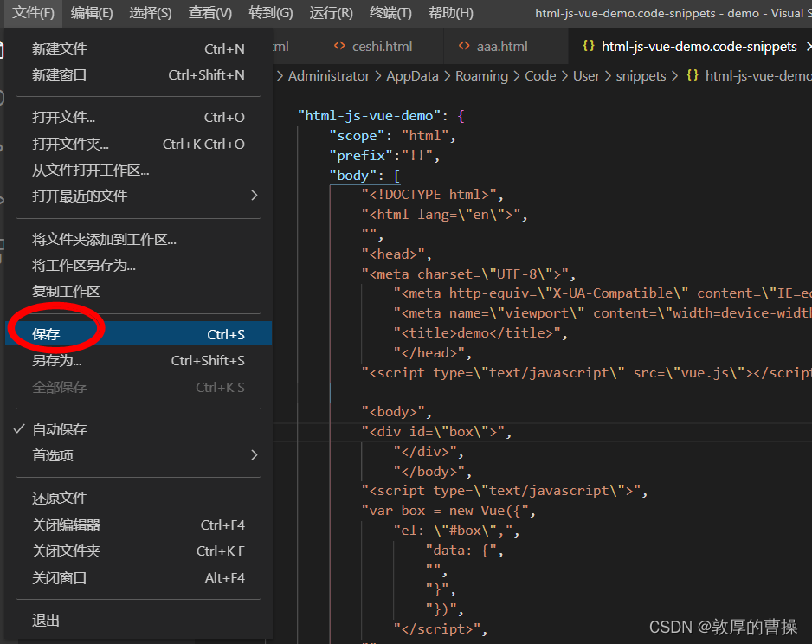
Task: Click the snippets tab's JSON braces icon
Action: point(589,46)
